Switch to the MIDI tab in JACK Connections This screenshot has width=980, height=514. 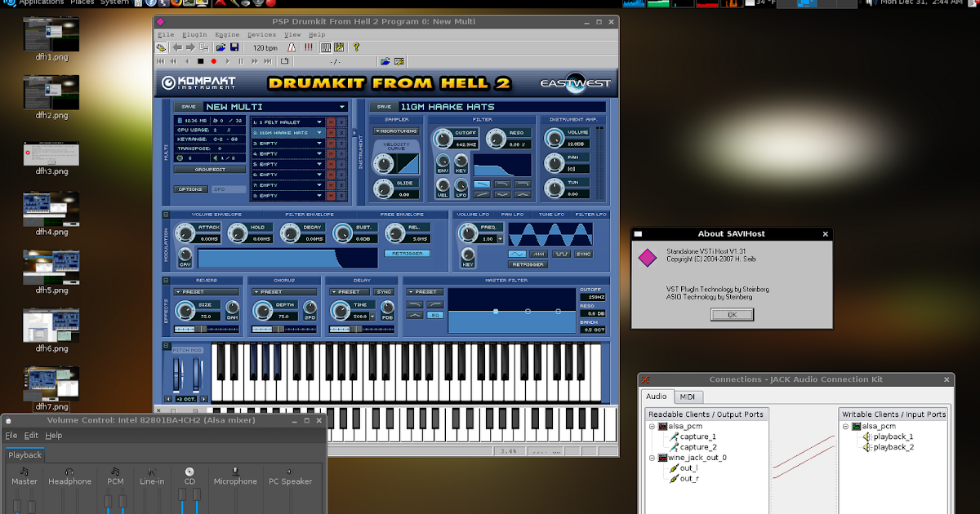pyautogui.click(x=688, y=397)
